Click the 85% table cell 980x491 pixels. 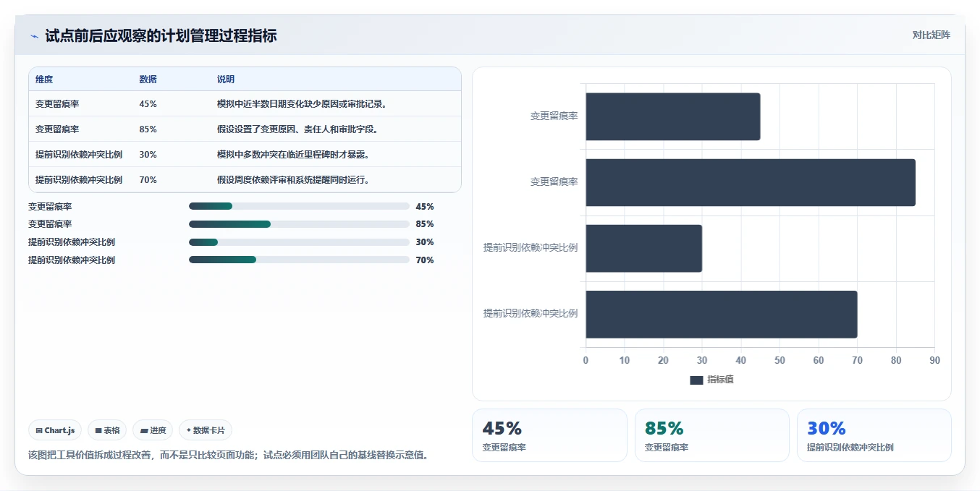tap(148, 129)
